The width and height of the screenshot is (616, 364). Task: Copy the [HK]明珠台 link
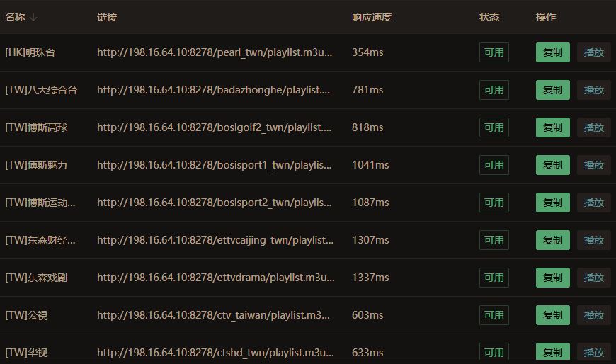[553, 52]
